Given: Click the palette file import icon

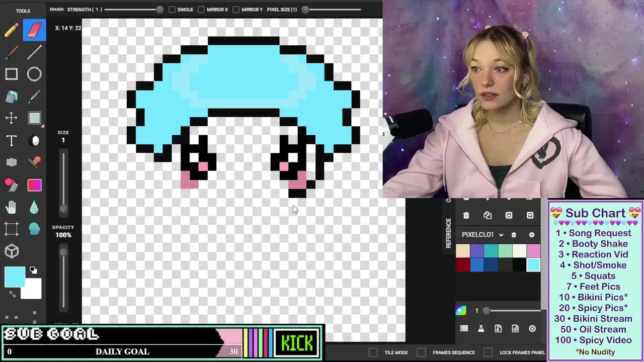Looking at the screenshot, I should [498, 328].
